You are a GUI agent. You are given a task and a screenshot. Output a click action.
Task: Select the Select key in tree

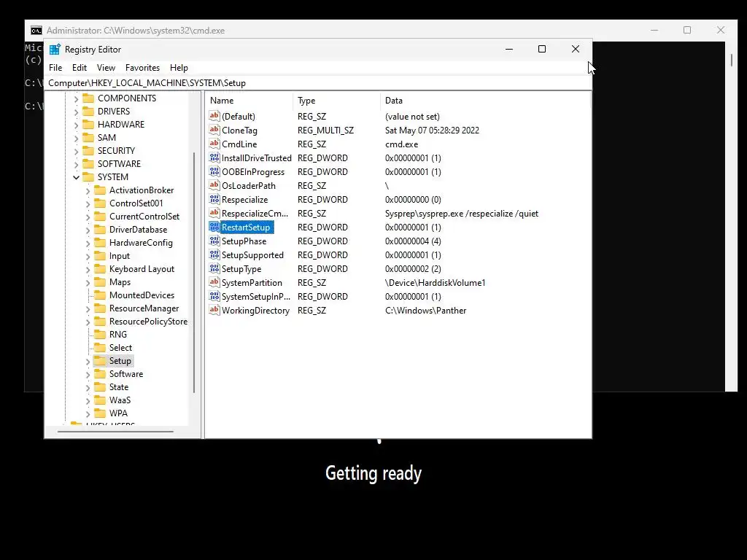[x=120, y=348]
